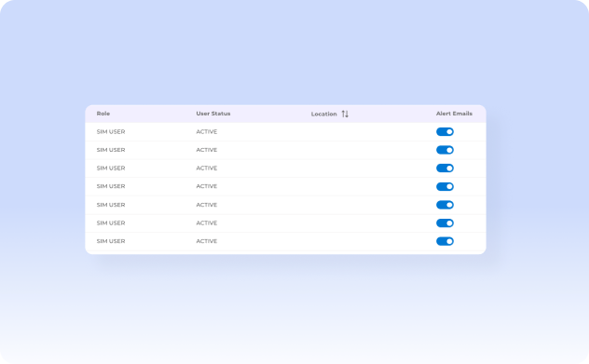
Task: Select ACTIVE status in first row
Action: click(x=207, y=131)
